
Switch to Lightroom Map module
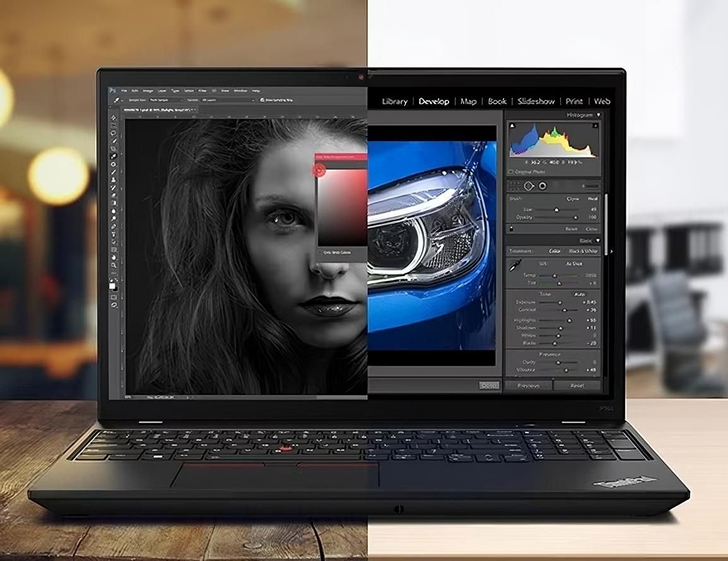tap(468, 101)
